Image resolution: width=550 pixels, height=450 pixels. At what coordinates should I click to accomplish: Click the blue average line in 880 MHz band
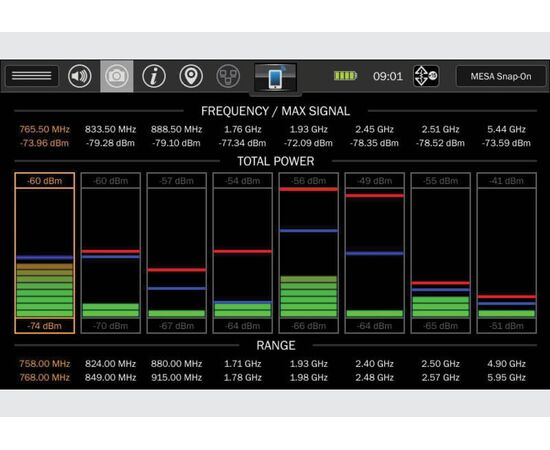177,288
